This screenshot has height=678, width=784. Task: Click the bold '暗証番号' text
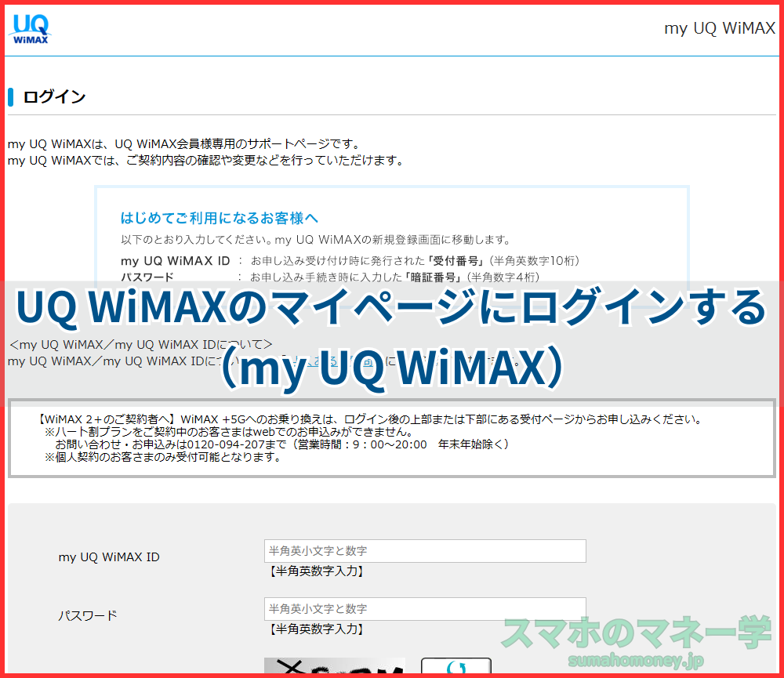tap(433, 277)
